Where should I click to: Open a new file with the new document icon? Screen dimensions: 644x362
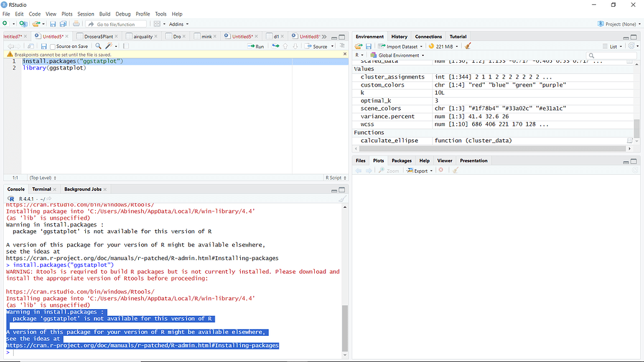pos(6,24)
